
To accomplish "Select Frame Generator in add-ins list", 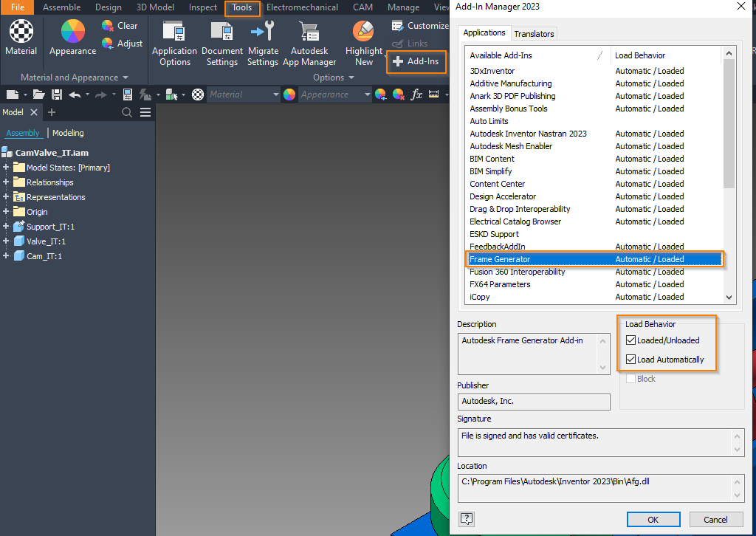I will pos(595,259).
